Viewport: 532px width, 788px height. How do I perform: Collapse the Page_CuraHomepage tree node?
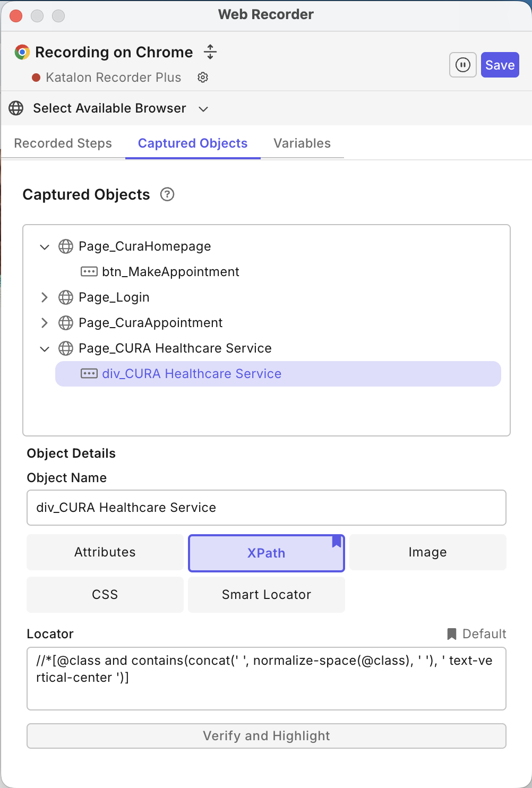tap(45, 247)
